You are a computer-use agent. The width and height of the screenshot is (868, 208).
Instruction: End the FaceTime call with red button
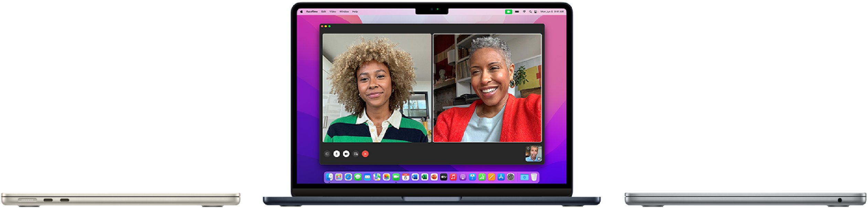pyautogui.click(x=365, y=154)
